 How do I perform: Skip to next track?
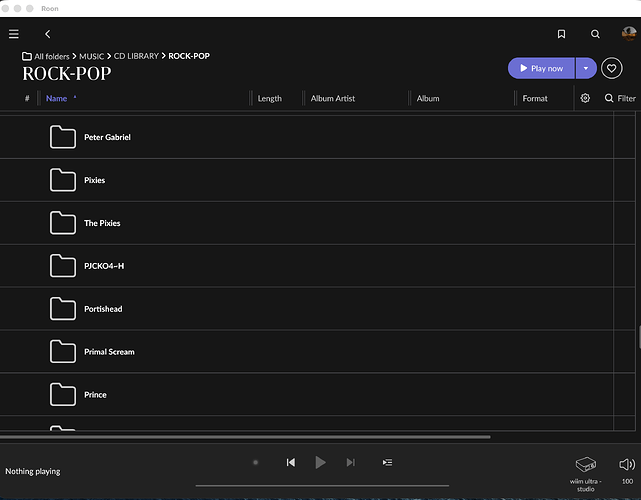tap(350, 462)
